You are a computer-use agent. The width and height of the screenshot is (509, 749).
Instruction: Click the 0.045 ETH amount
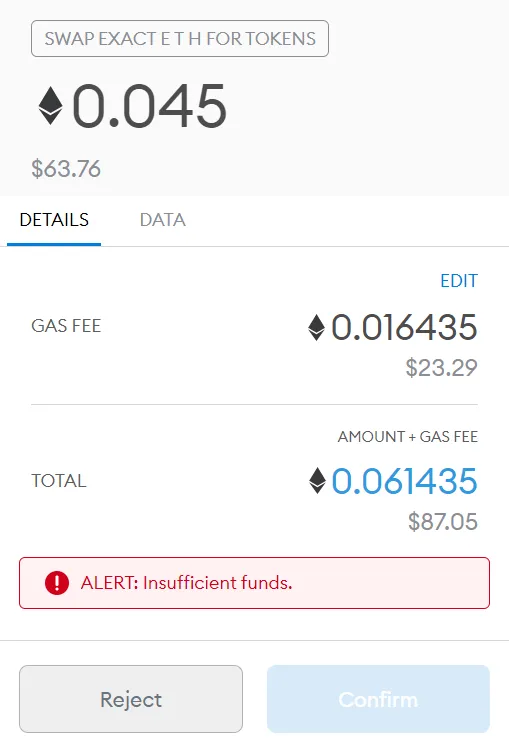click(149, 106)
